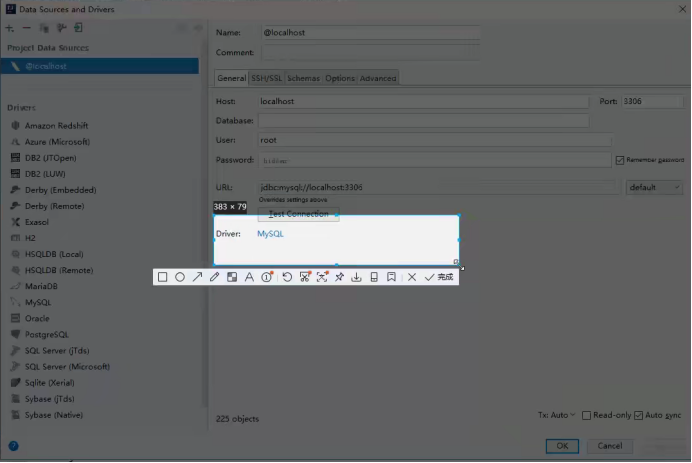Click the OK button
This screenshot has height=463, width=692.
click(x=562, y=446)
